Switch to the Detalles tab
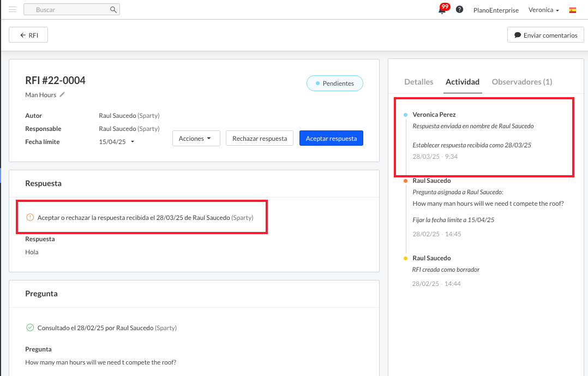This screenshot has width=588, height=376. (418, 82)
